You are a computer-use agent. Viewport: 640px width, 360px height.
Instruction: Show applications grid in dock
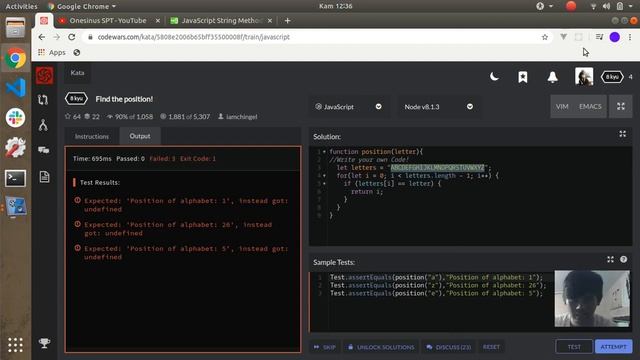click(16, 345)
